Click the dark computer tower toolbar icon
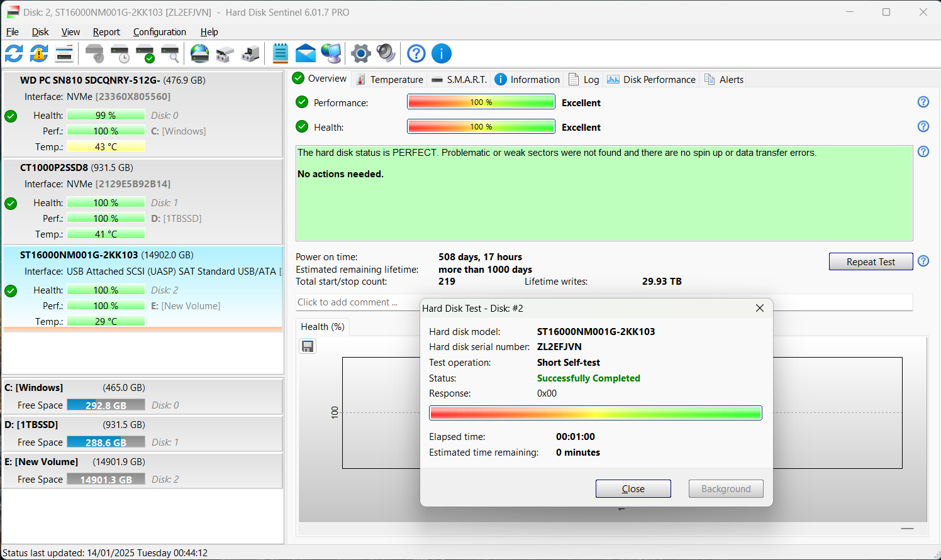Screen dimensions: 941x560 pyautogui.click(x=250, y=53)
